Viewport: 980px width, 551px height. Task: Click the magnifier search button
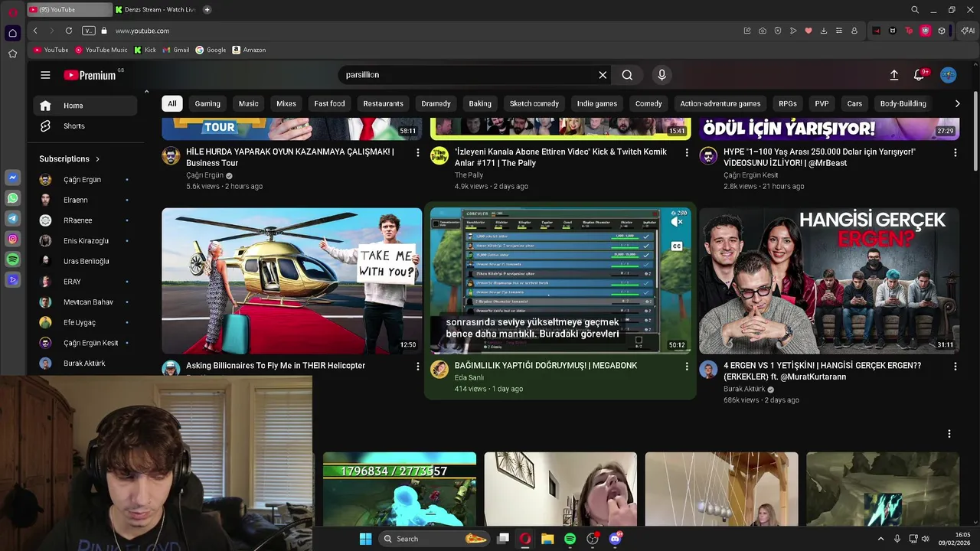627,75
